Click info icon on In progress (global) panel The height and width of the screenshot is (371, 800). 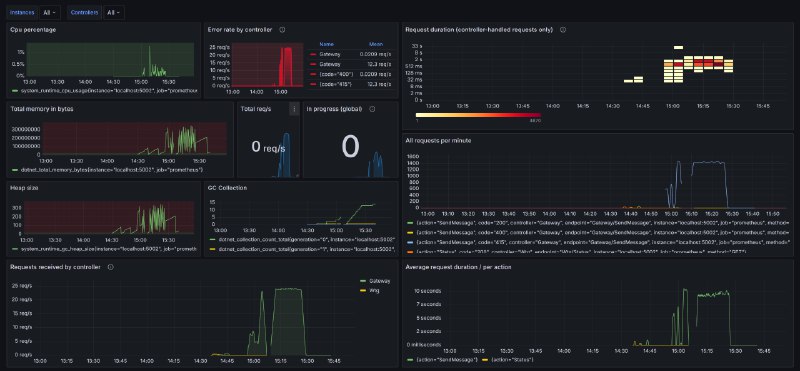pyautogui.click(x=372, y=109)
